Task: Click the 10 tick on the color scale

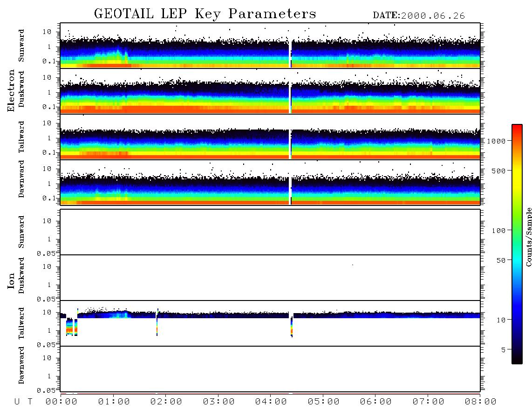Action: point(501,320)
